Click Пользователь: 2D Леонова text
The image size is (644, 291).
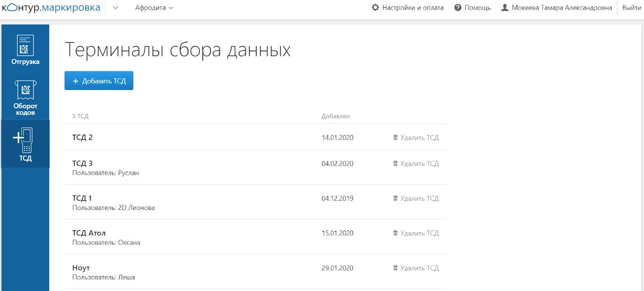tap(114, 208)
